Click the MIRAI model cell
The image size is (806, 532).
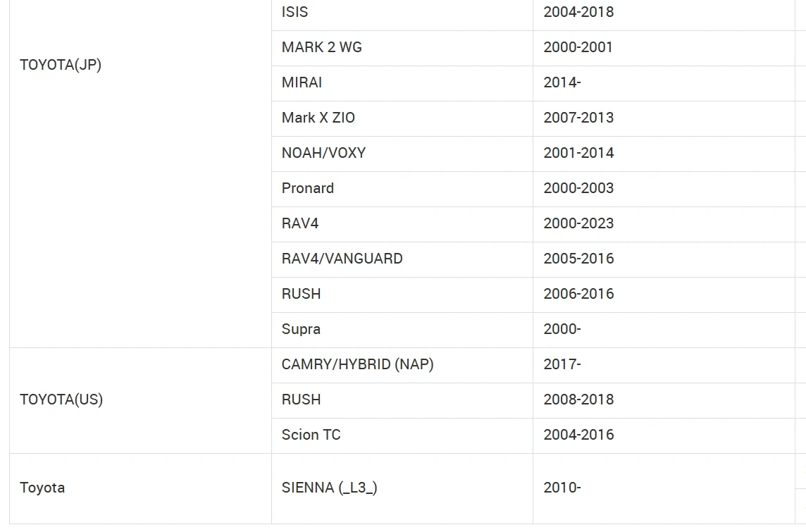(402, 83)
